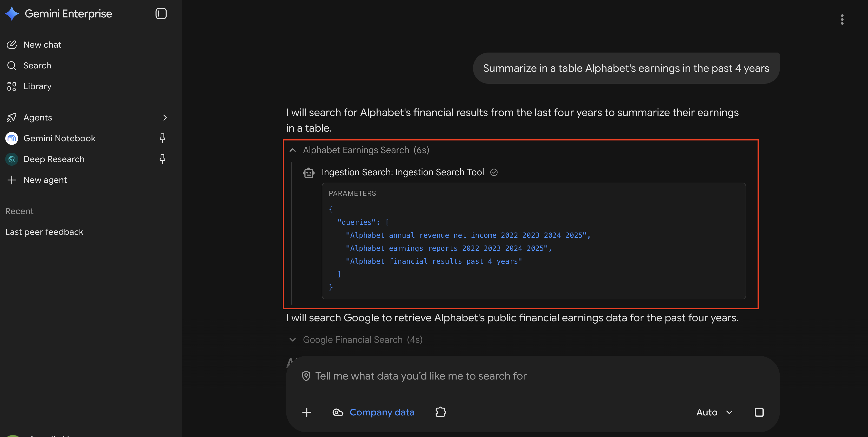
Task: Click the Deep Research avatar icon
Action: pos(12,159)
